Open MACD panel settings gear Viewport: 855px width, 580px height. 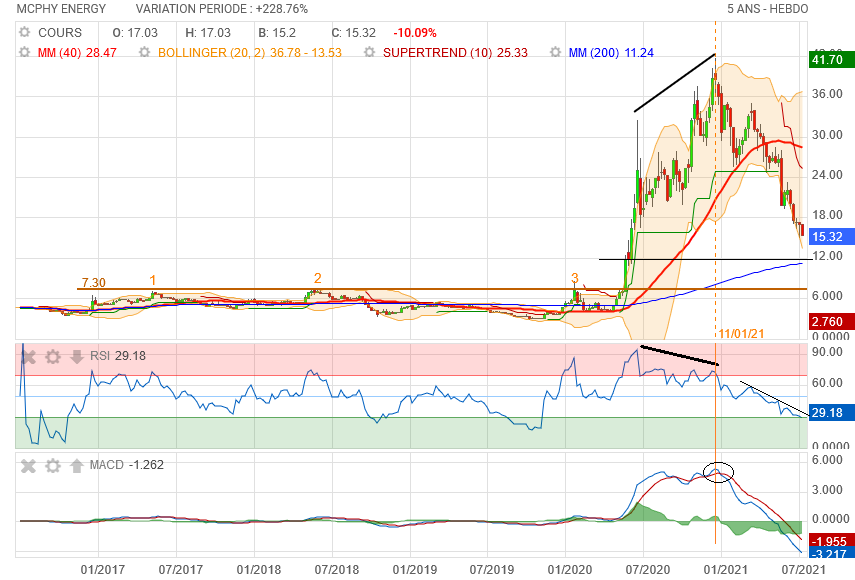tap(53, 466)
